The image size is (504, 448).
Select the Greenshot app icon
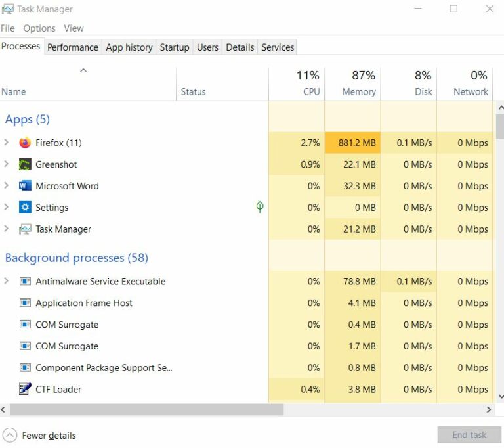(25, 164)
